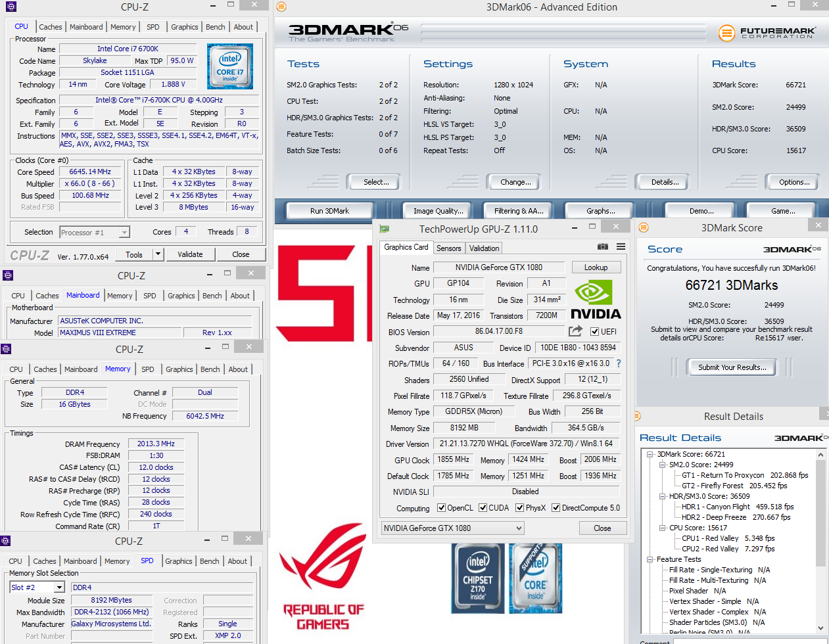Click the Intel Chipset Z170 badge
The image size is (829, 644).
(x=478, y=579)
